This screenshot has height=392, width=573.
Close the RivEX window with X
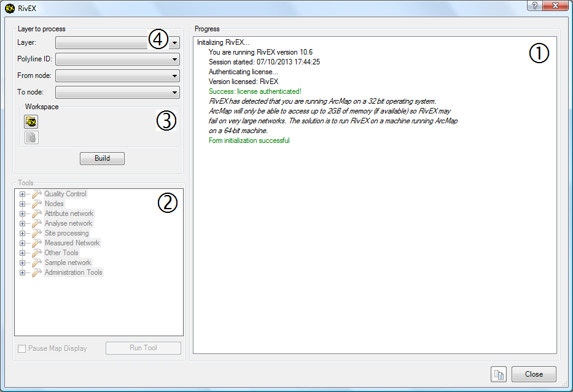[555, 6]
